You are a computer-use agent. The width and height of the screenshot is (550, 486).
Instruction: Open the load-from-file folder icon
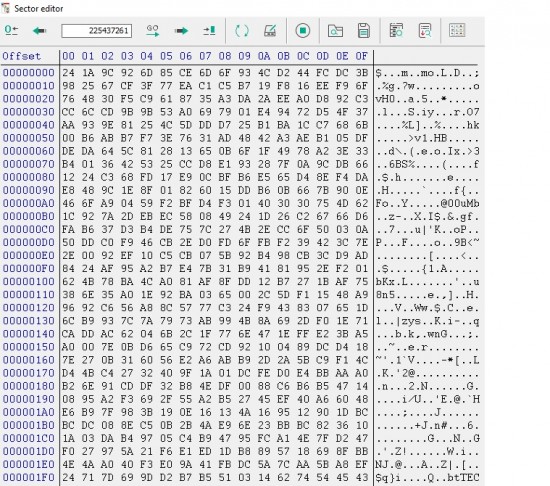coord(335,31)
